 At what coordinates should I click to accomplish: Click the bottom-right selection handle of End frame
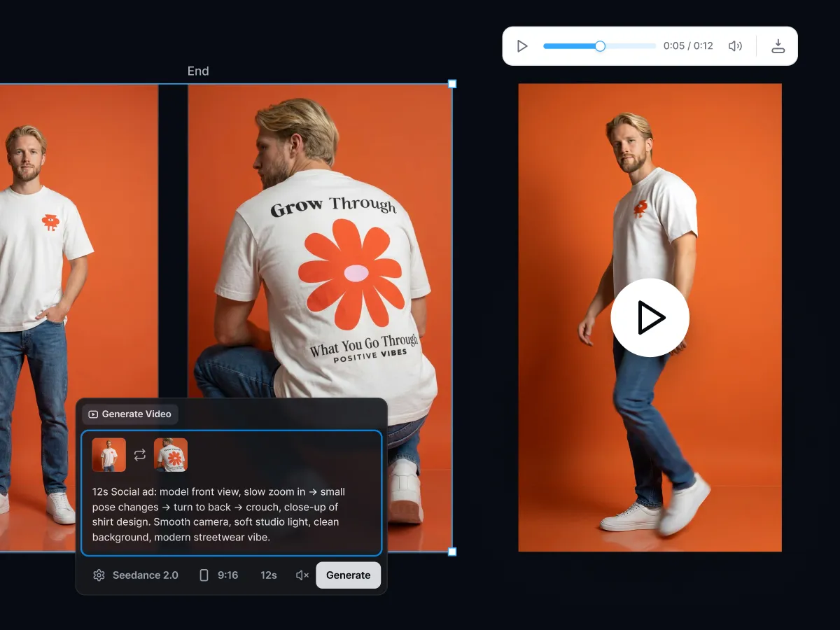[x=452, y=552]
